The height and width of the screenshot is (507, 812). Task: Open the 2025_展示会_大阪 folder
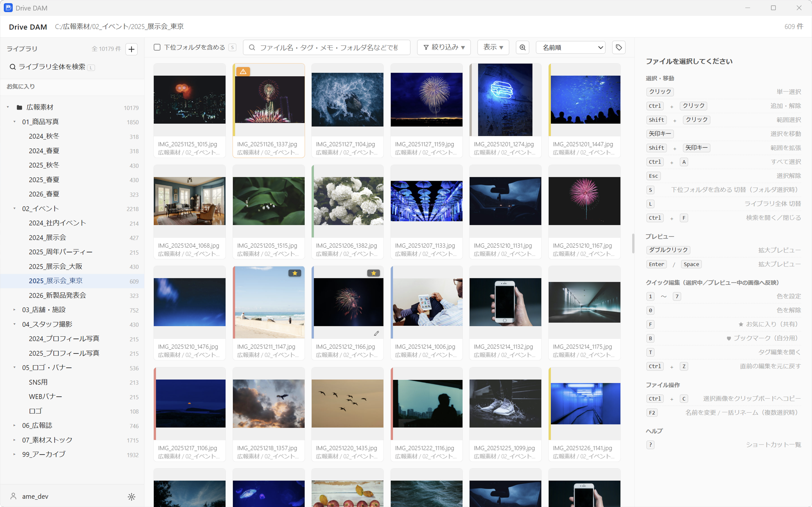[72, 267]
